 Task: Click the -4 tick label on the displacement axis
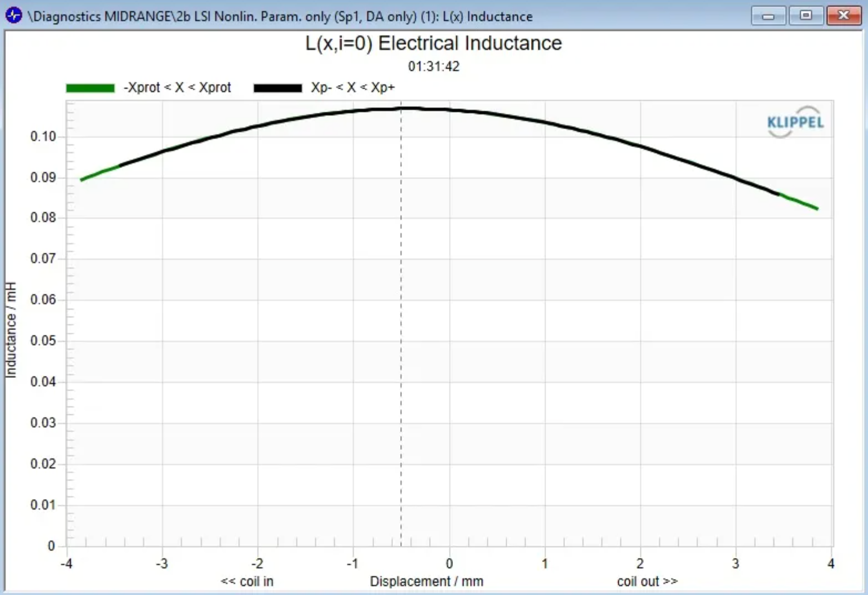pos(67,564)
